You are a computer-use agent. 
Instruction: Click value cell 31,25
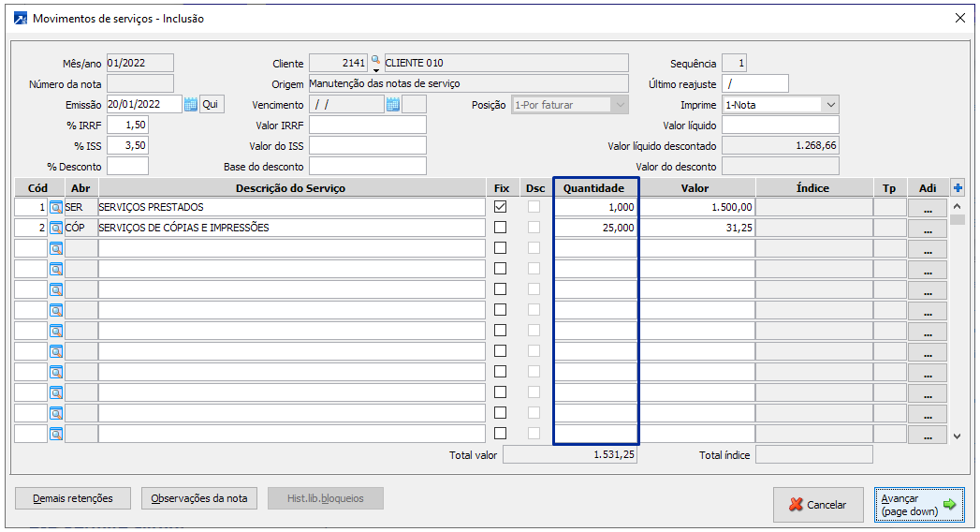pos(697,229)
